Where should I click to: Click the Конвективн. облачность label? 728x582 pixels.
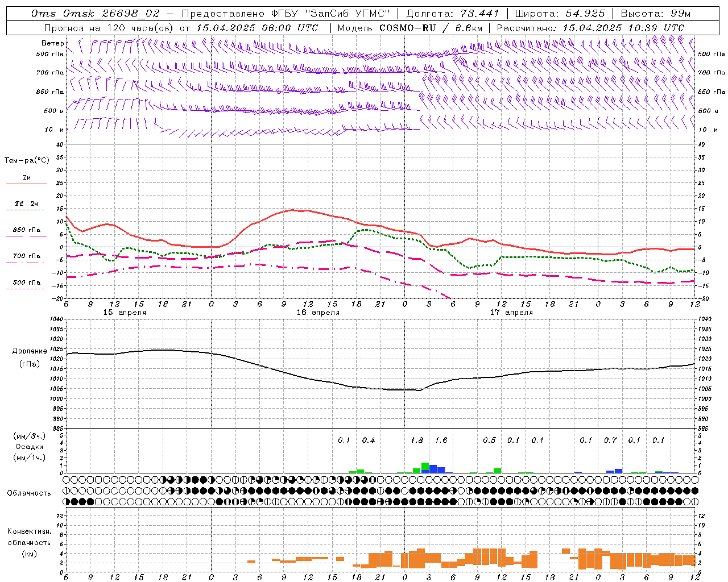point(29,537)
